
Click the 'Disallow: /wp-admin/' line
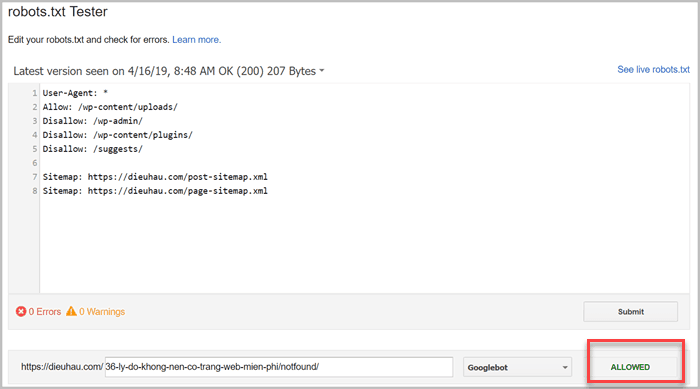[x=92, y=121]
